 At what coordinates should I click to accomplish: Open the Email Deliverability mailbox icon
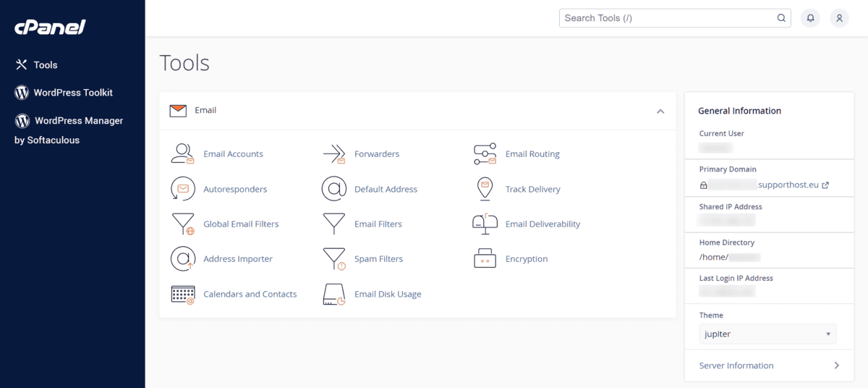click(x=485, y=224)
